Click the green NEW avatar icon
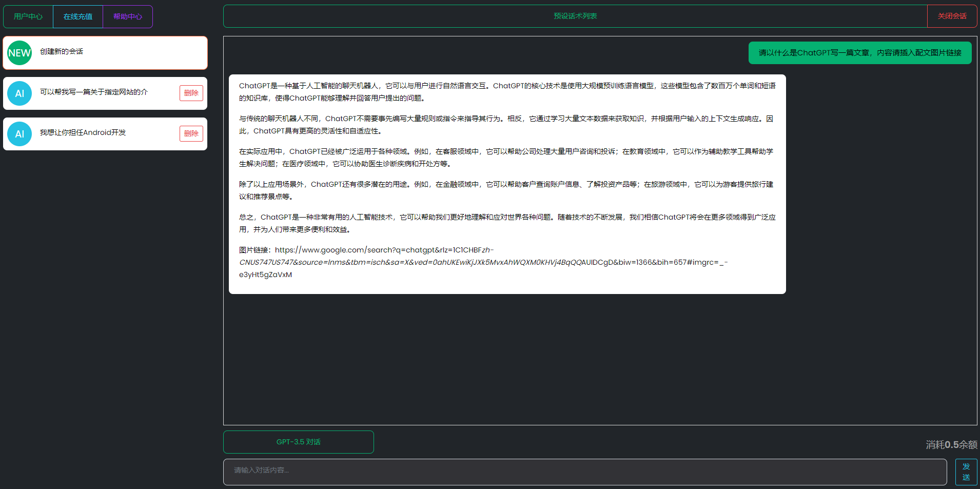Image resolution: width=980 pixels, height=489 pixels. pyautogui.click(x=19, y=53)
